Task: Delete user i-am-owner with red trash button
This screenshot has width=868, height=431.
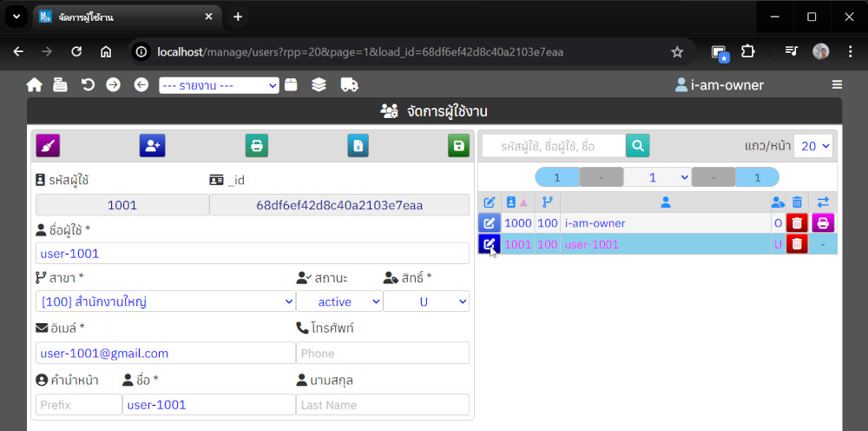Action: point(797,223)
